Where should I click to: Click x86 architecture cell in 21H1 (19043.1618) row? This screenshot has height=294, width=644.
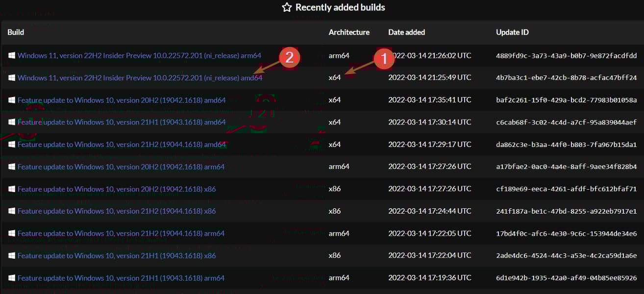pos(335,256)
